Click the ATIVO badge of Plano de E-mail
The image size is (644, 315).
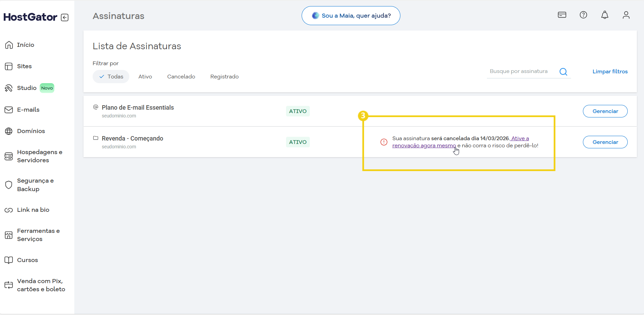[298, 111]
